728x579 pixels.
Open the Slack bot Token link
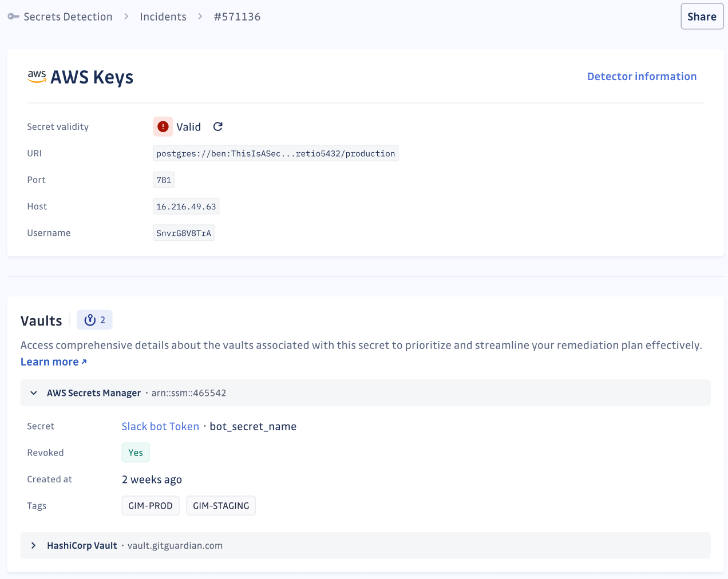160,426
